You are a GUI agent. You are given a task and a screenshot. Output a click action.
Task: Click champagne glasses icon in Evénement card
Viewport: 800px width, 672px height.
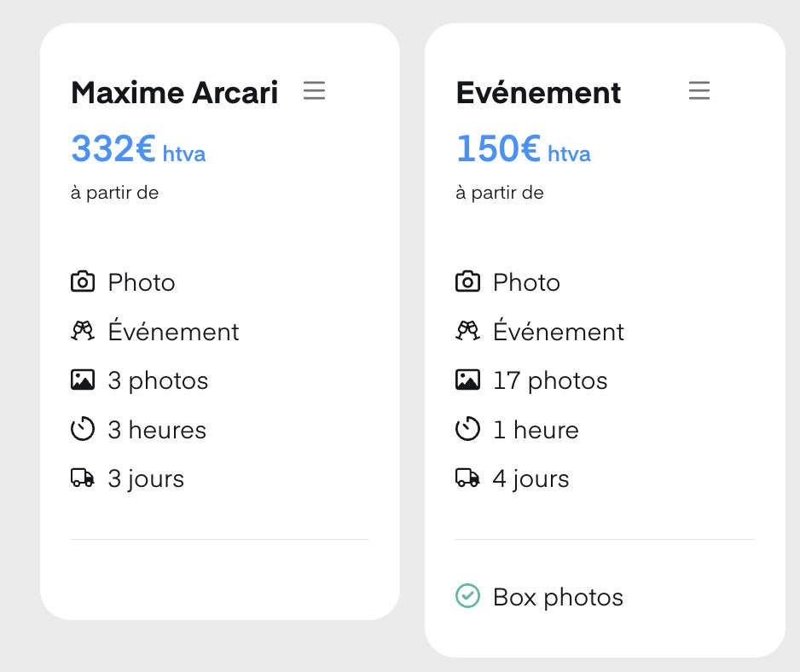pyautogui.click(x=467, y=331)
